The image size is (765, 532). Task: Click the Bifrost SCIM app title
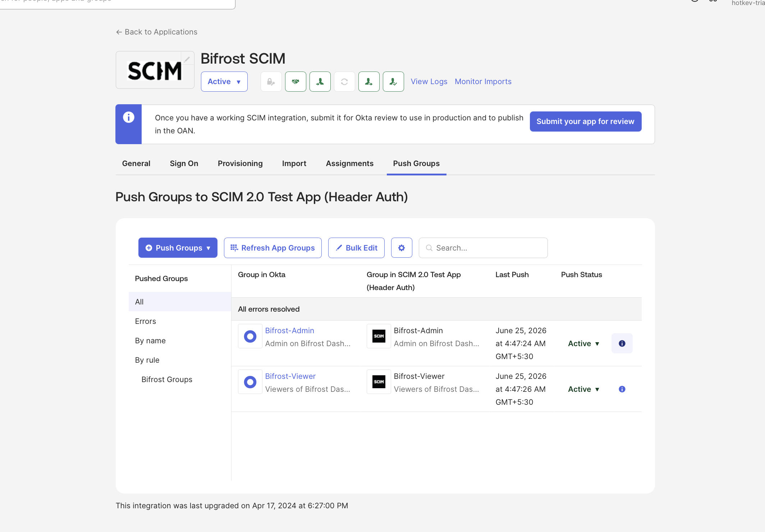click(x=243, y=59)
